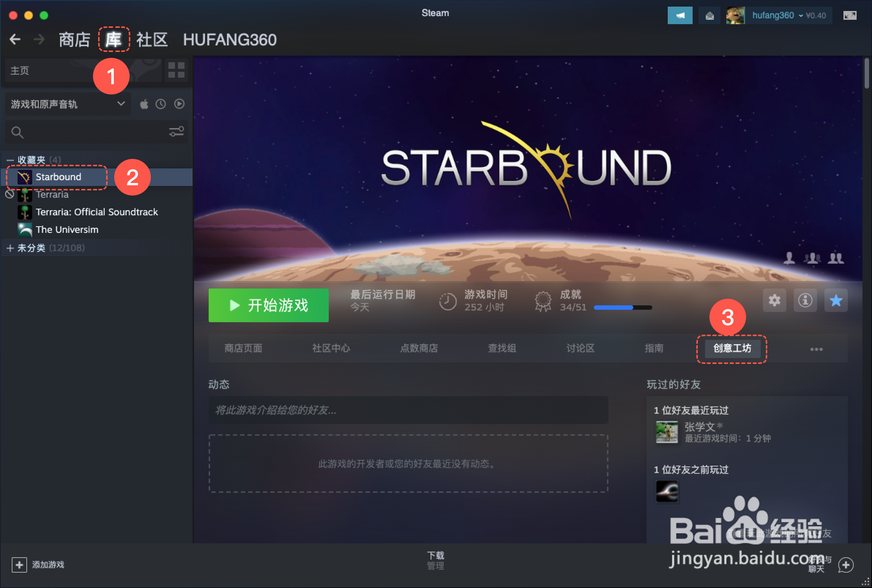Viewport: 872px width, 588px height.
Task: Click the hufang360 profile avatar
Action: 735,15
